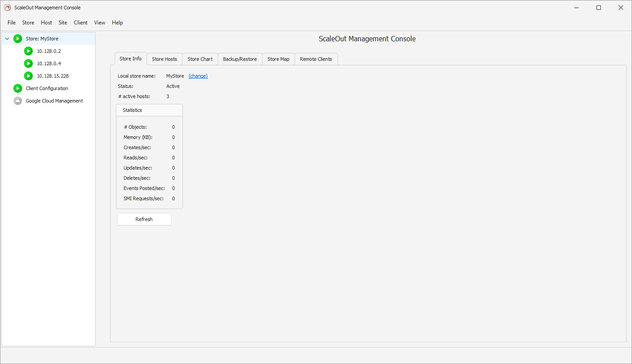Screen dimensions: 632x364
Task: Select Client Configuration tree item
Action: [47, 88]
